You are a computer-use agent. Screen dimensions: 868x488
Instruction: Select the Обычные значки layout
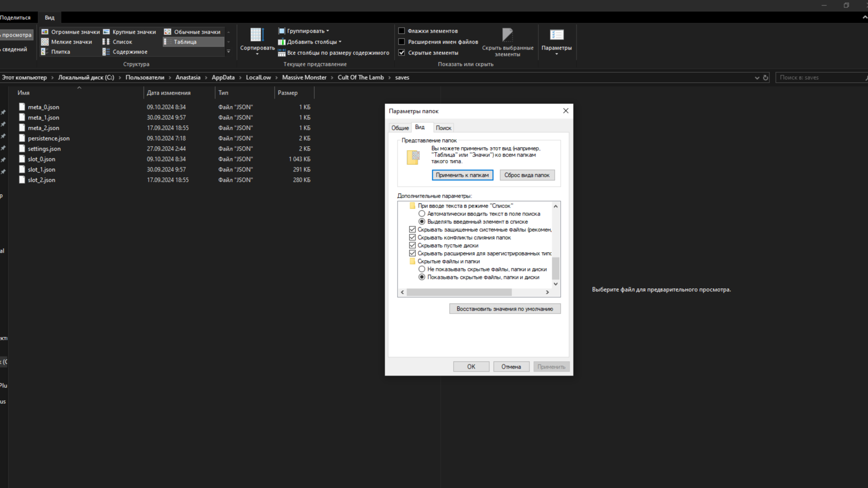coord(192,32)
